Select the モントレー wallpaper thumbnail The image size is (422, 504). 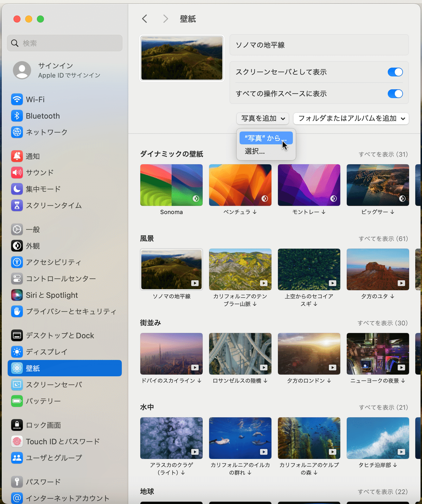pos(309,185)
